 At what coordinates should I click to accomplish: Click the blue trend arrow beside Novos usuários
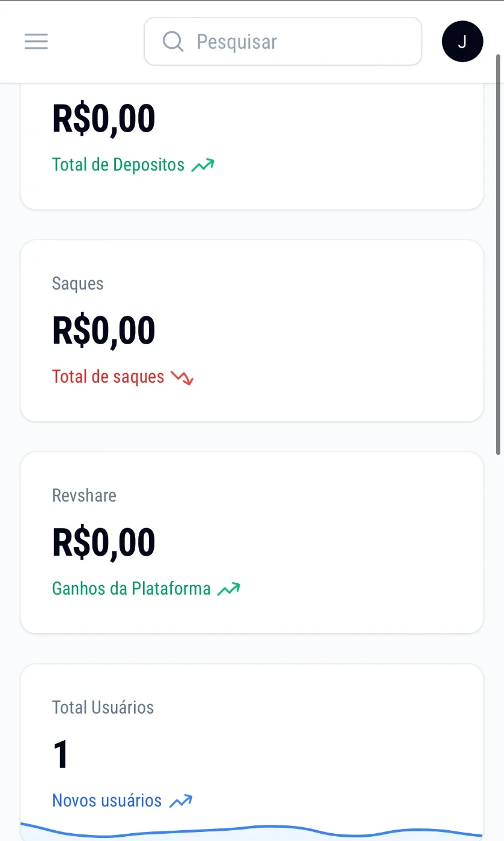(x=180, y=801)
